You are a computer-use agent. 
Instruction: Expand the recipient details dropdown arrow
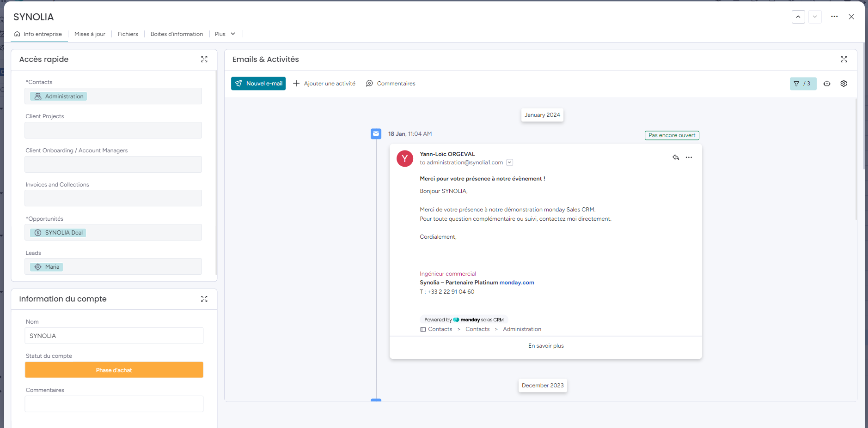(x=509, y=163)
